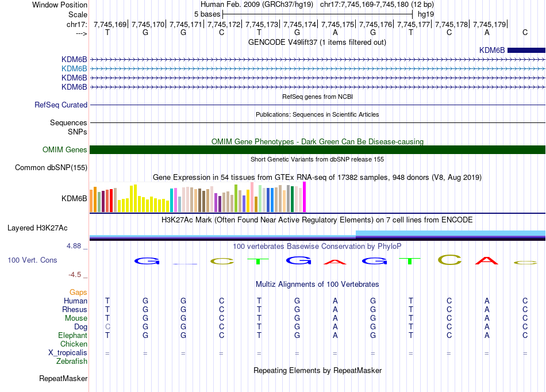Image resolution: width=546 pixels, height=392 pixels.
Task: Click the assembly title Human Feb. 2009 (GRCh37/hg19)
Action: [257, 5]
